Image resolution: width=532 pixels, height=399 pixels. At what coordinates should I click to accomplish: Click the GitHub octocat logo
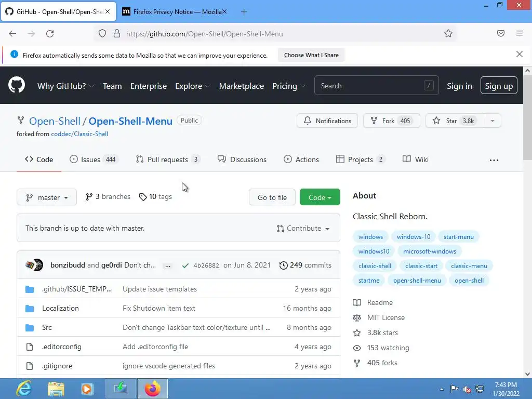pyautogui.click(x=16, y=85)
